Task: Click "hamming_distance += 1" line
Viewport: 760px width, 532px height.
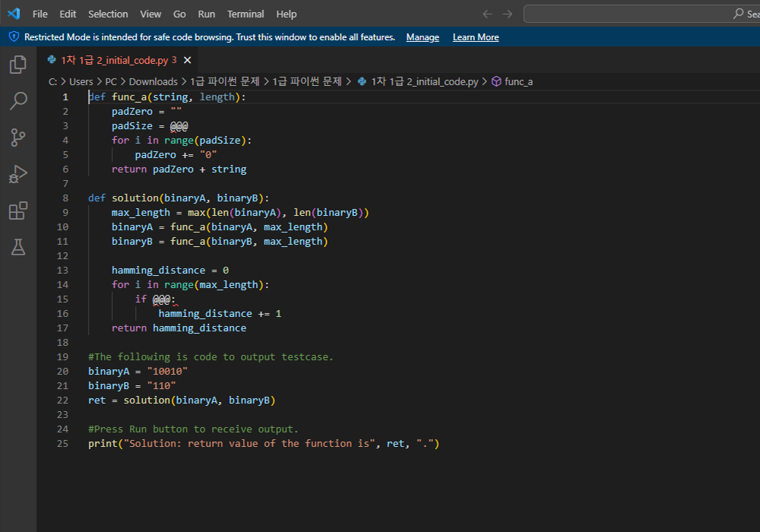Action: (220, 313)
